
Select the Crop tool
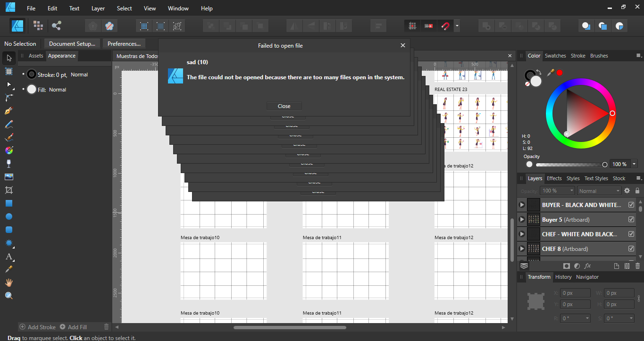8,190
